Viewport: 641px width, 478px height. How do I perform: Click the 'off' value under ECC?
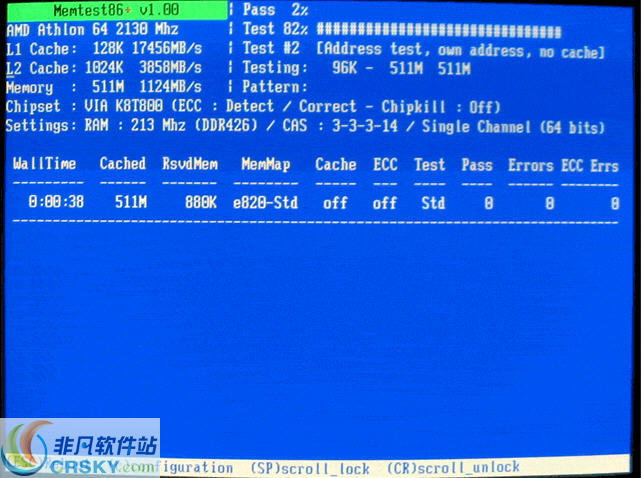(x=385, y=203)
